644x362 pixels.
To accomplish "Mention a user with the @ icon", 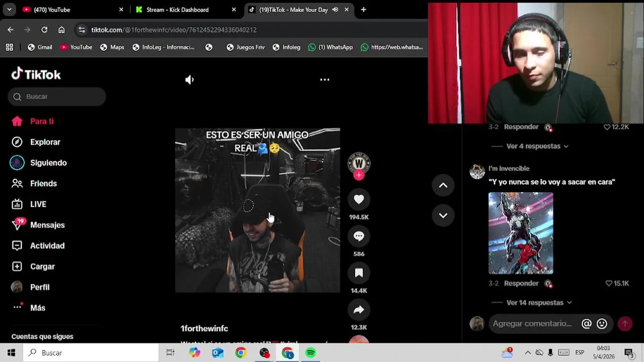I will [587, 324].
